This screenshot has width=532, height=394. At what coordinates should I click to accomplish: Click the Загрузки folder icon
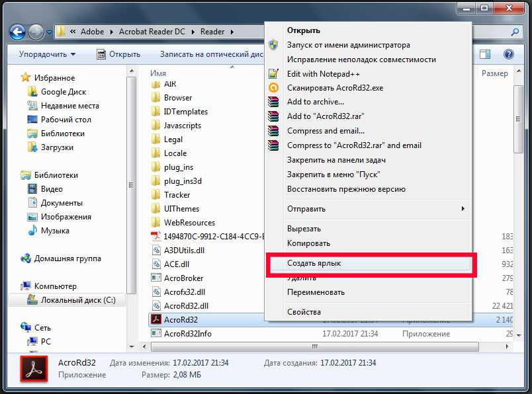[33, 147]
